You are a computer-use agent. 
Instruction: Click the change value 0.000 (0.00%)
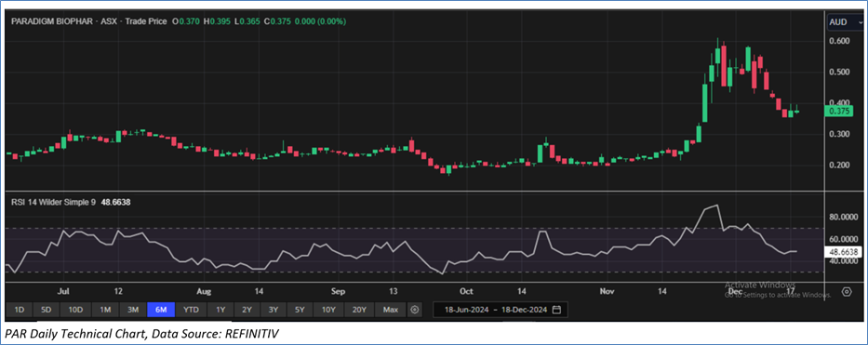320,21
